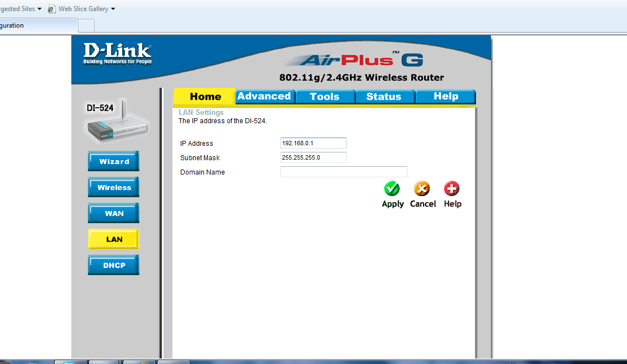
Task: Open the DHCP settings button
Action: click(x=113, y=265)
